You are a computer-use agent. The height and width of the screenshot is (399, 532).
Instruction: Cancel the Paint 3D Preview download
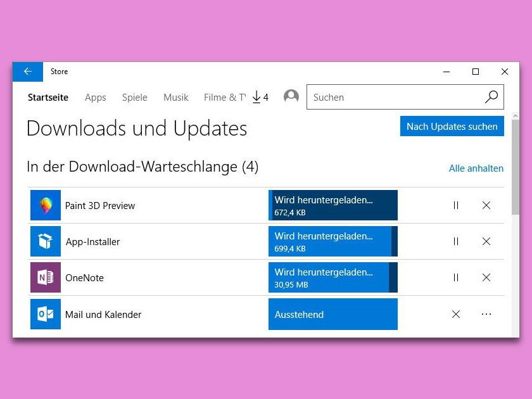(486, 205)
